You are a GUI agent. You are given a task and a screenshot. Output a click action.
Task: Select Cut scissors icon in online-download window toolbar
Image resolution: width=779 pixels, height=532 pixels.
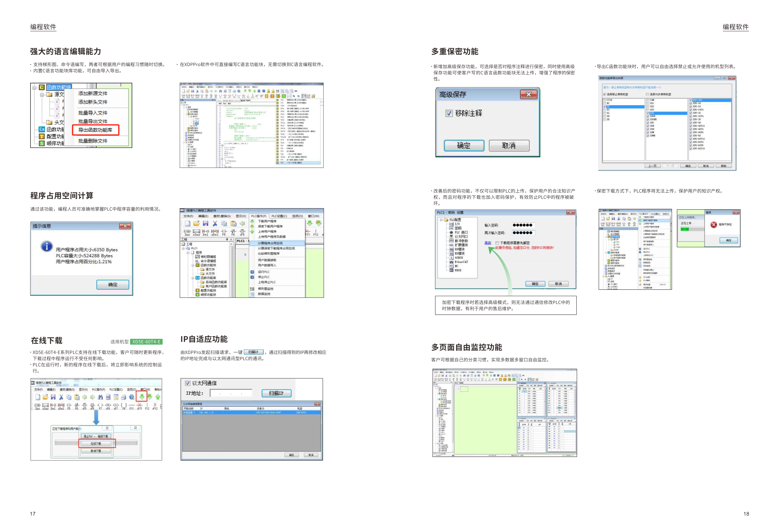tap(61, 397)
